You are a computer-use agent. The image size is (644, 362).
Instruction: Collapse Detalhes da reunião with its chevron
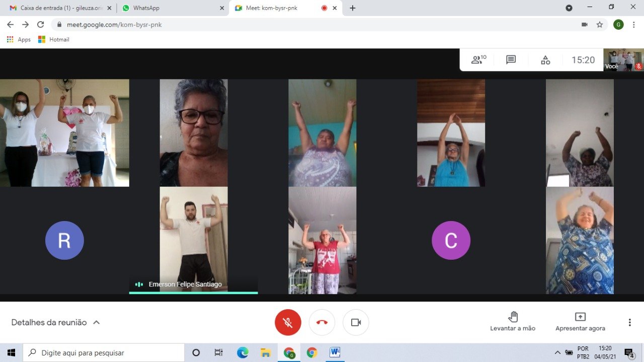98,322
